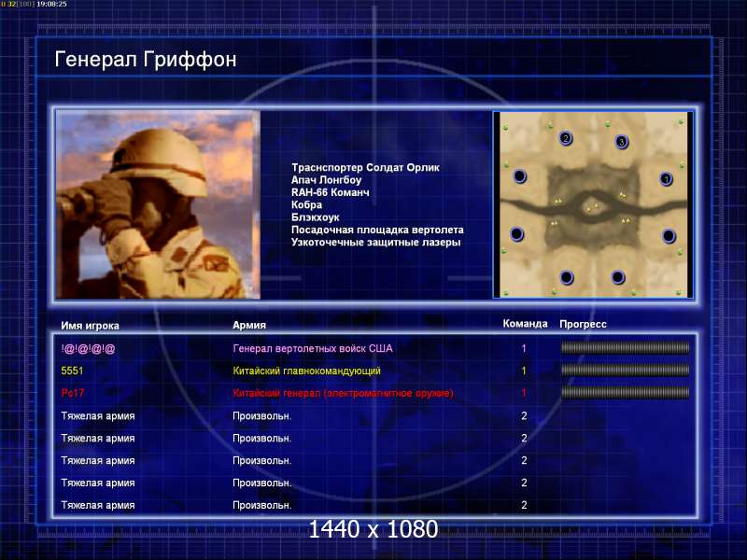Click team number 1 in 5551's row
The width and height of the screenshot is (747, 560).
click(x=524, y=371)
